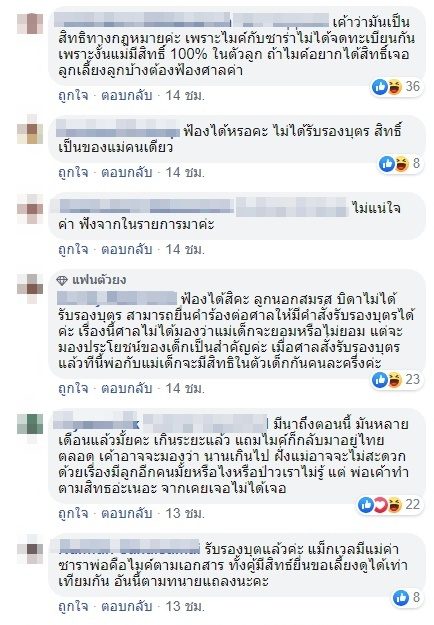Screen dimensions: 434x625
Task: Like the comment starting ฟ้องได้หรอคะ
Action: coord(73,173)
